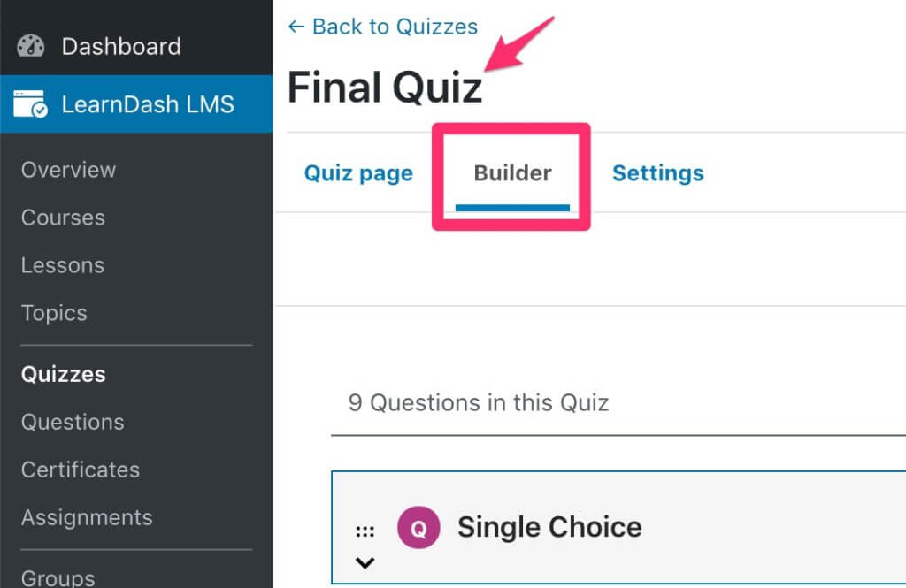The width and height of the screenshot is (906, 588).
Task: Click the drag handle on Single Choice question
Action: coord(365,531)
